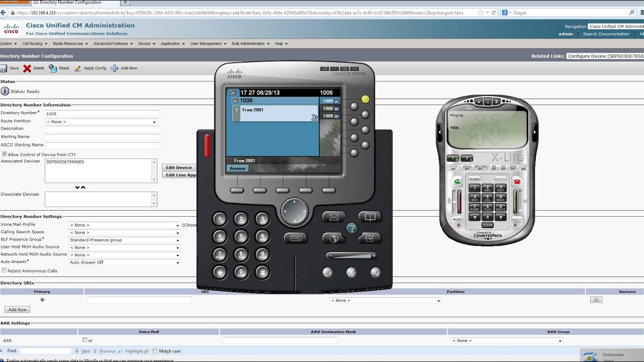644x362 pixels.
Task: Click the red Delete X icon
Action: pos(27,68)
